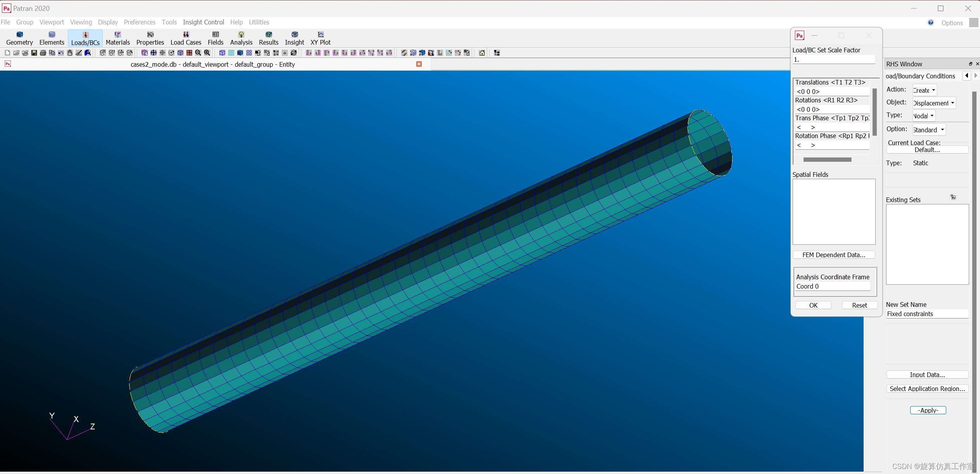980x474 pixels.
Task: Click the zoom in magnifier icon
Action: click(207, 53)
